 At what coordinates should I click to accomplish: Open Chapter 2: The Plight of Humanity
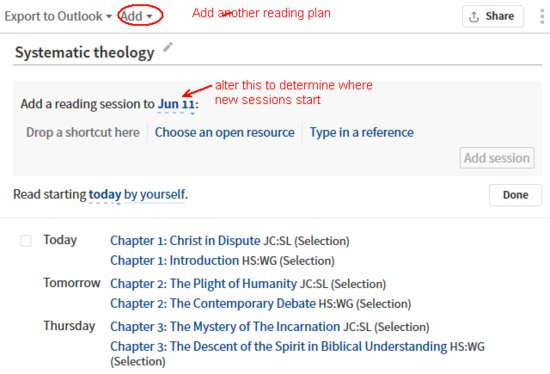[x=203, y=283]
